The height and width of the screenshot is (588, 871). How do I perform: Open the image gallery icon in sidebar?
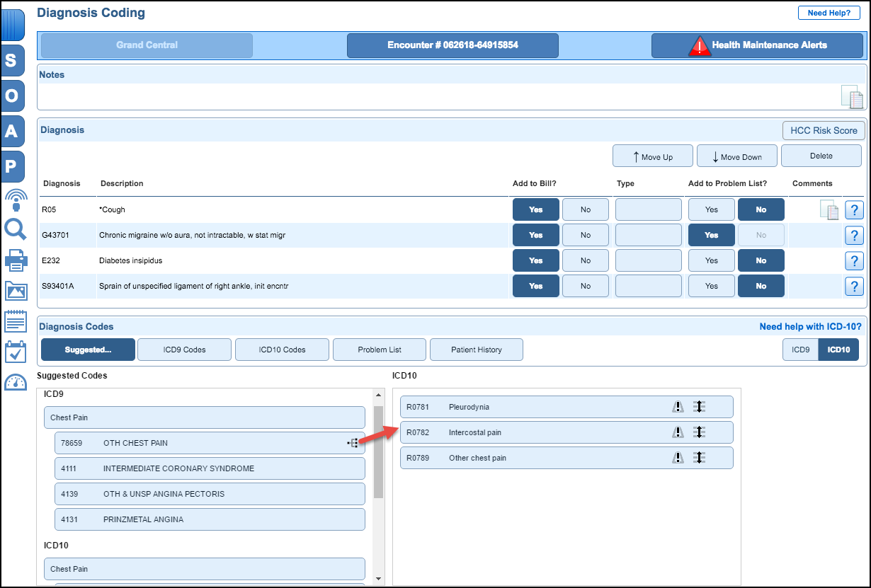(x=15, y=291)
